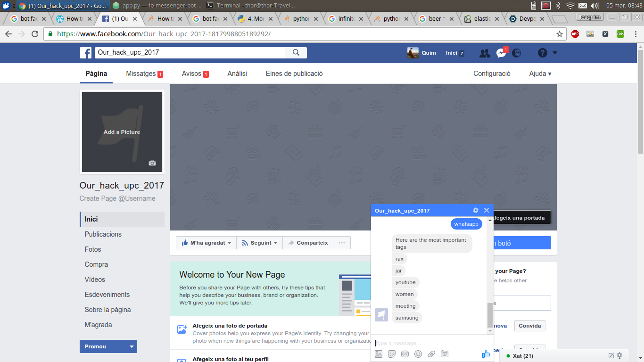Open the sticker picker in chat
This screenshot has height=362, width=644.
(392, 354)
